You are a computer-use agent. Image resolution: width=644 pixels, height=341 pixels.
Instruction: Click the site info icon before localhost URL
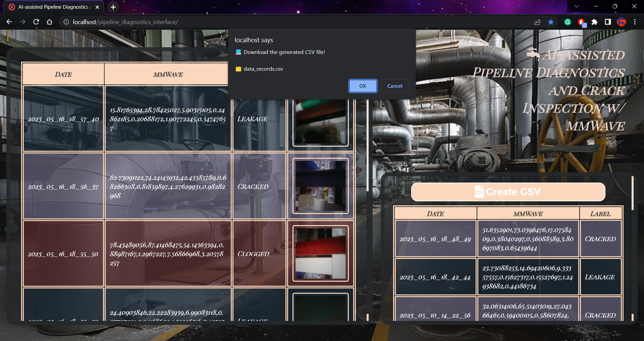(66, 22)
